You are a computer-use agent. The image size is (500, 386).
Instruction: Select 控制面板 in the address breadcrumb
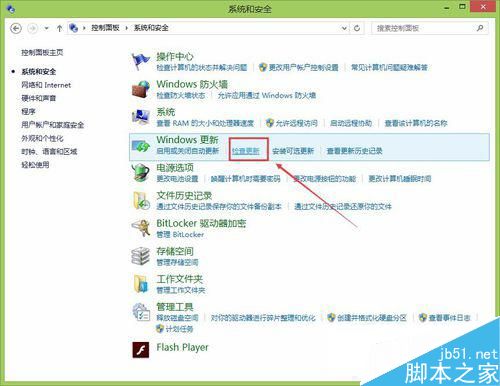point(105,28)
